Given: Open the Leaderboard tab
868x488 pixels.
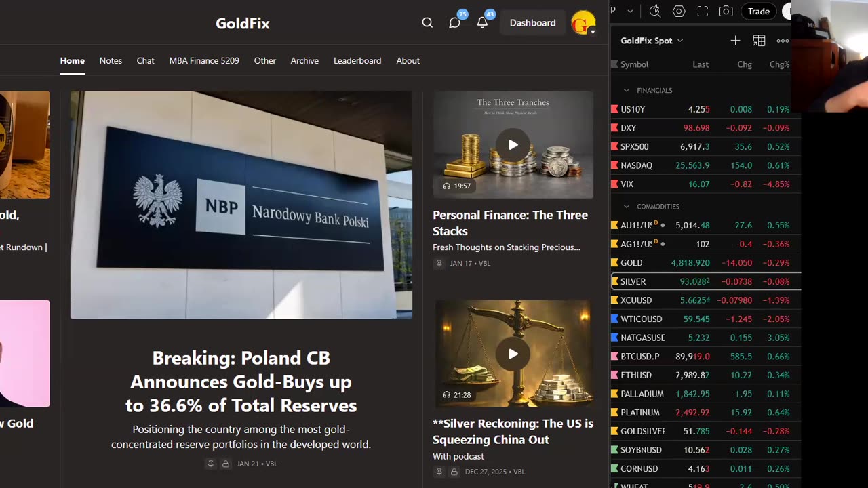Looking at the screenshot, I should point(357,60).
